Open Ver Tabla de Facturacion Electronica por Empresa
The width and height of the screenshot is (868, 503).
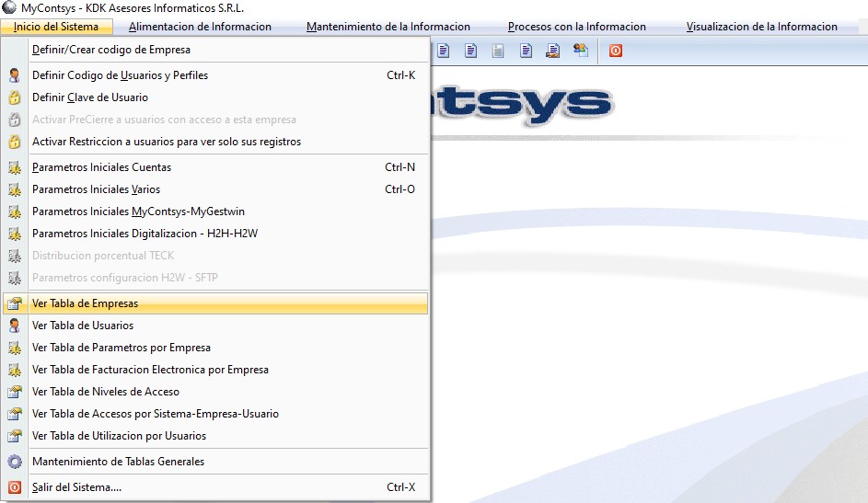pyautogui.click(x=150, y=370)
